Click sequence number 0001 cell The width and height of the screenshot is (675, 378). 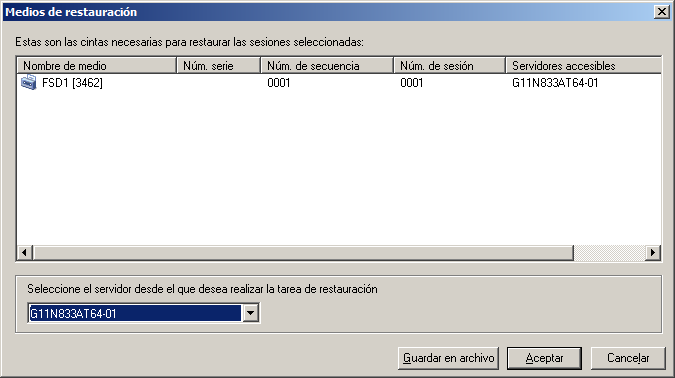point(279,83)
